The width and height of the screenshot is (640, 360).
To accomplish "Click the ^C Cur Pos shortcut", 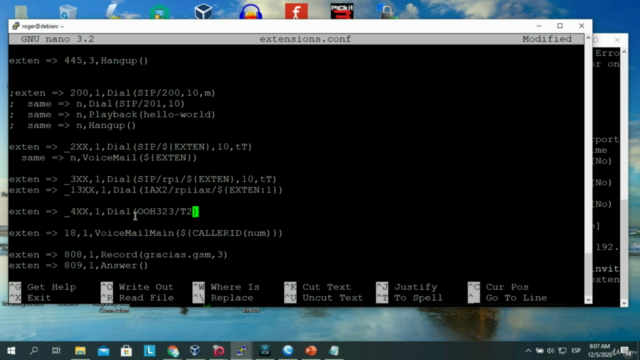I will pyautogui.click(x=498, y=287).
